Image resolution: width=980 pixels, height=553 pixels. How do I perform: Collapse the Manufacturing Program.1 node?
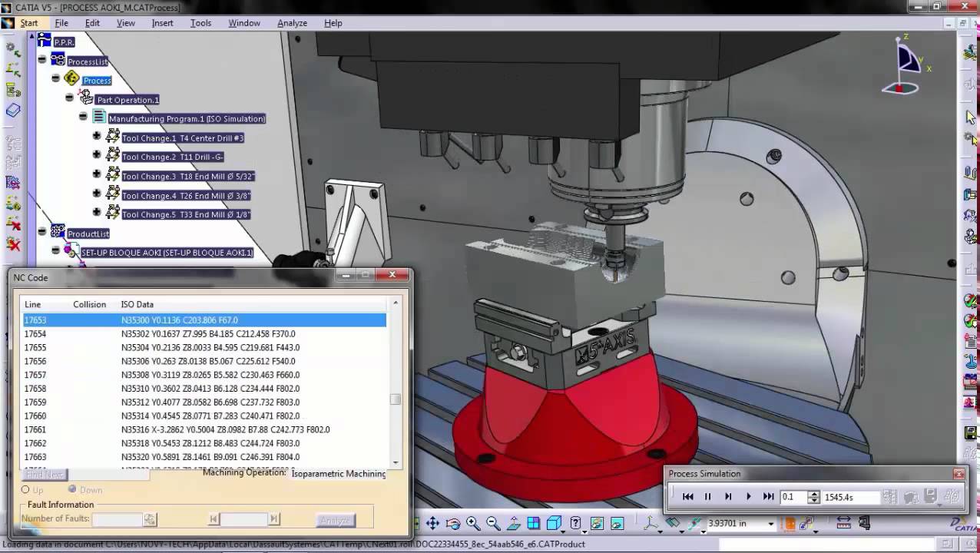[83, 117]
